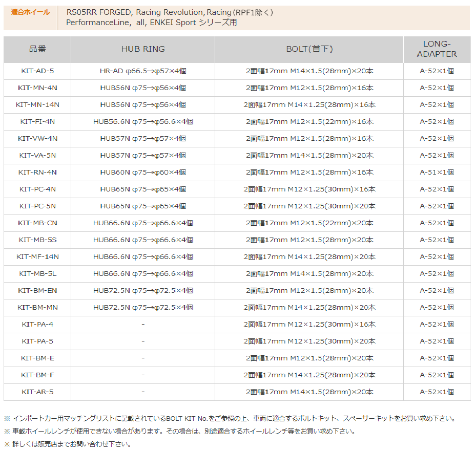
Task: Click part number KIT-VA-5N
Action: (x=37, y=156)
